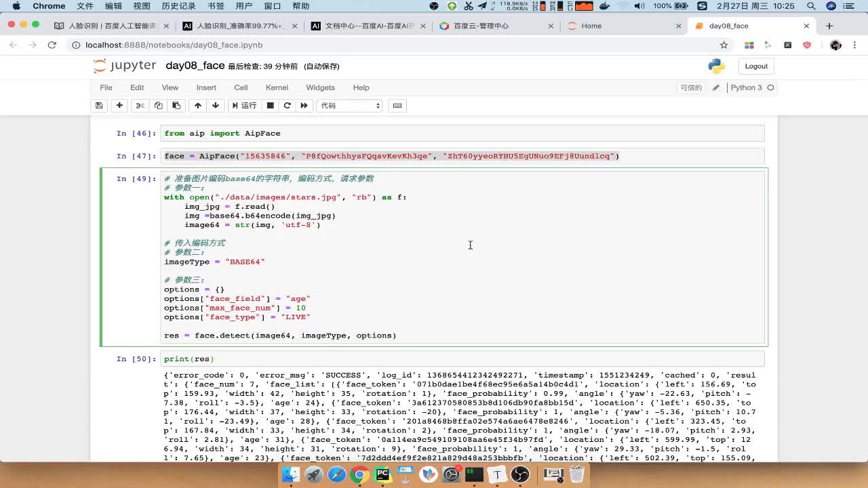Click the Python logo icon
Viewport: 868px width, 488px height.
click(716, 66)
